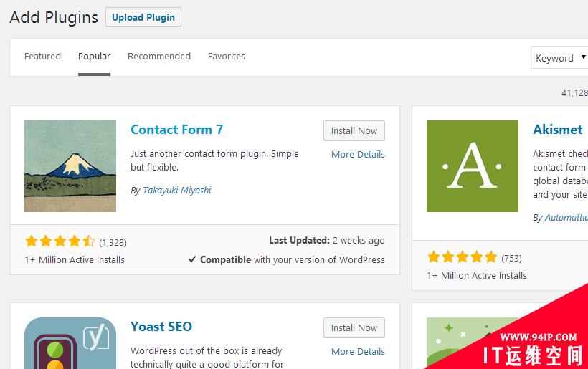
Task: Click the Akismet five-star rating
Action: [x=462, y=257]
